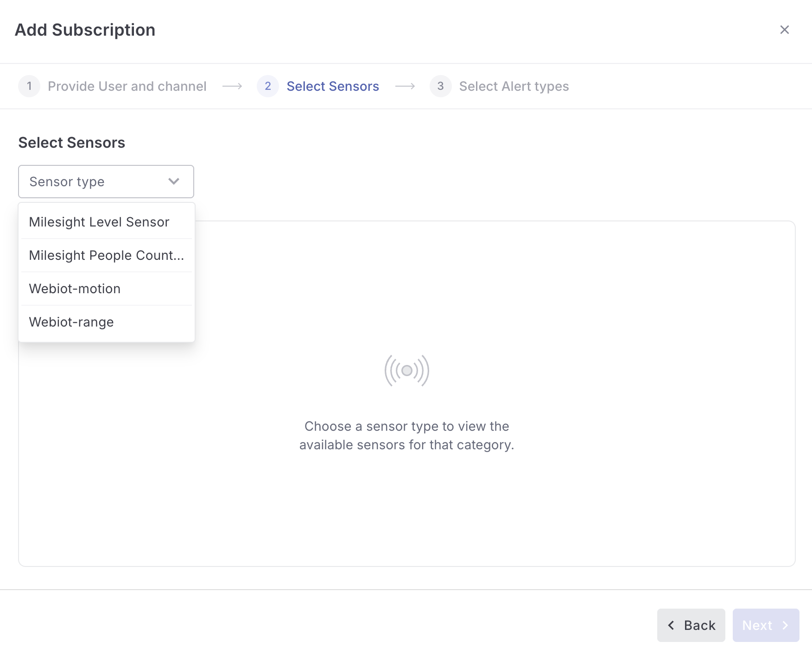Click the left chevron on Back button

click(x=671, y=625)
